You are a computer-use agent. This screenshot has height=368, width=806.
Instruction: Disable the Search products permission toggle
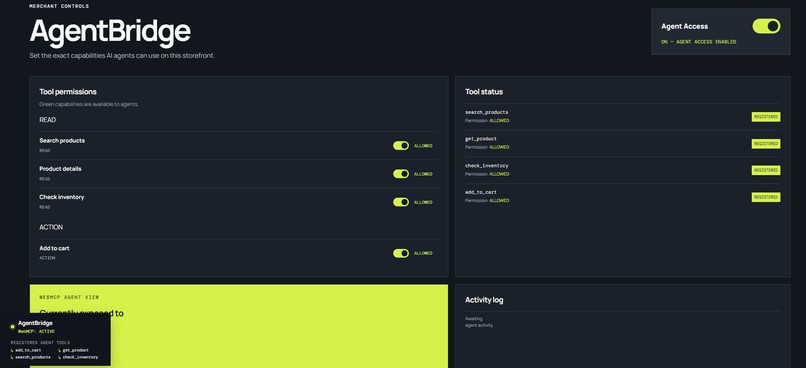click(401, 145)
